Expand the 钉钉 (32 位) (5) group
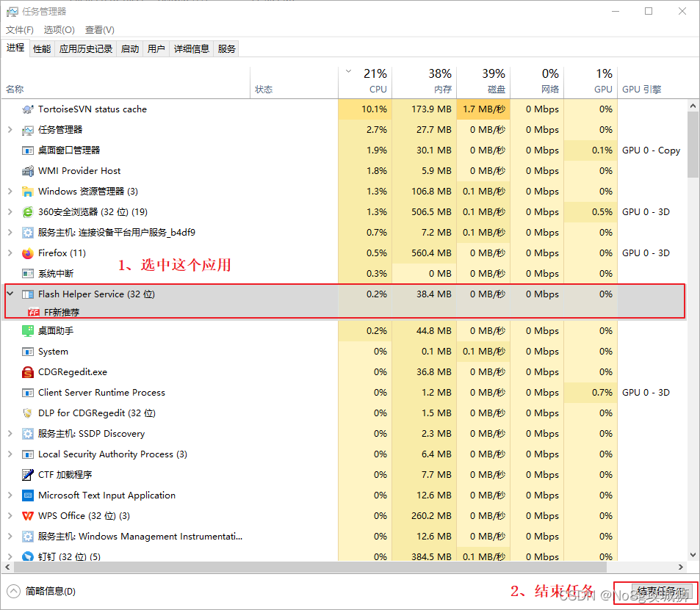Screen dimensions: 700x610 10,556
